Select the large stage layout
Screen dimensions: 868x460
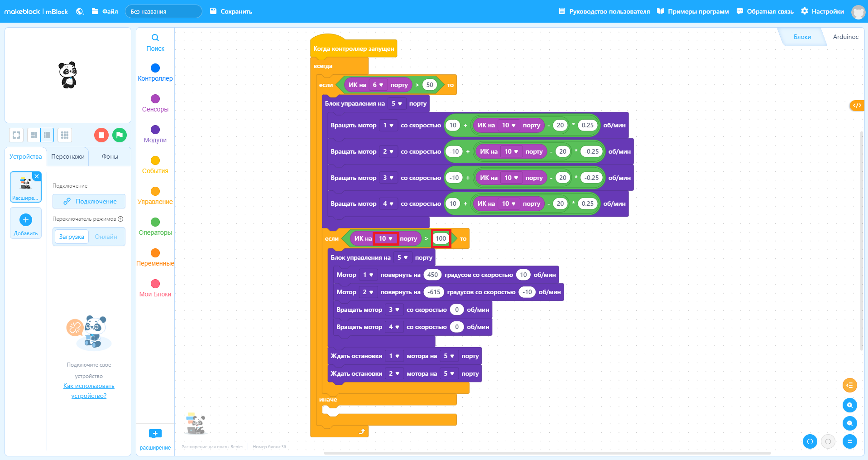click(x=47, y=135)
